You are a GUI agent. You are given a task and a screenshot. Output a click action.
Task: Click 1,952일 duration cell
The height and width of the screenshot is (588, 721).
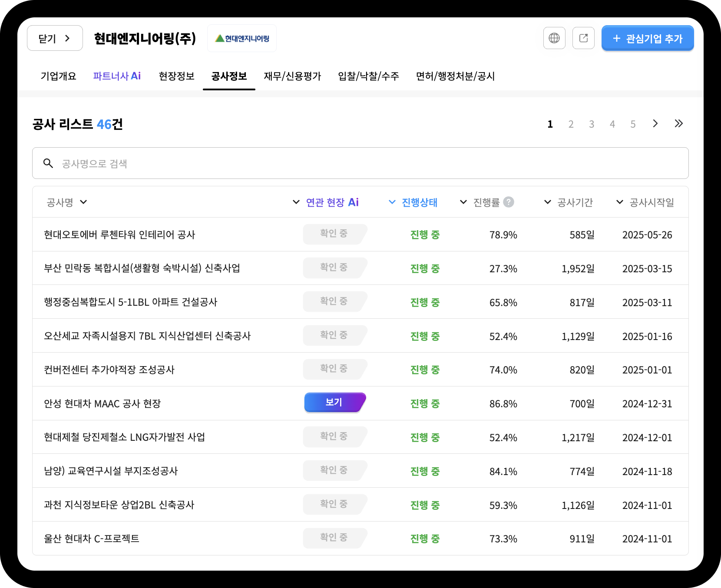(578, 269)
